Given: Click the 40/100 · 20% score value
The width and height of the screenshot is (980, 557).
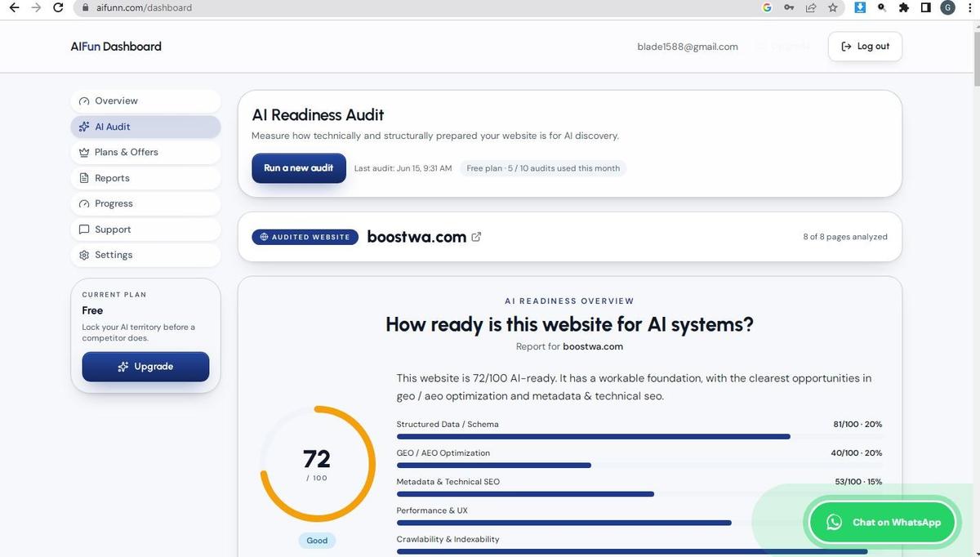Looking at the screenshot, I should 857,453.
